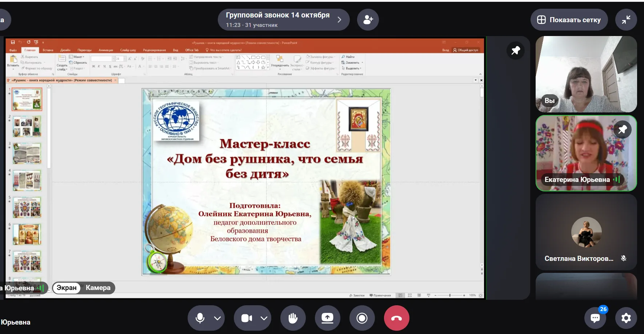The image size is (644, 334).
Task: Click the zoom slider in PowerPoint status bar
Action: point(450,295)
